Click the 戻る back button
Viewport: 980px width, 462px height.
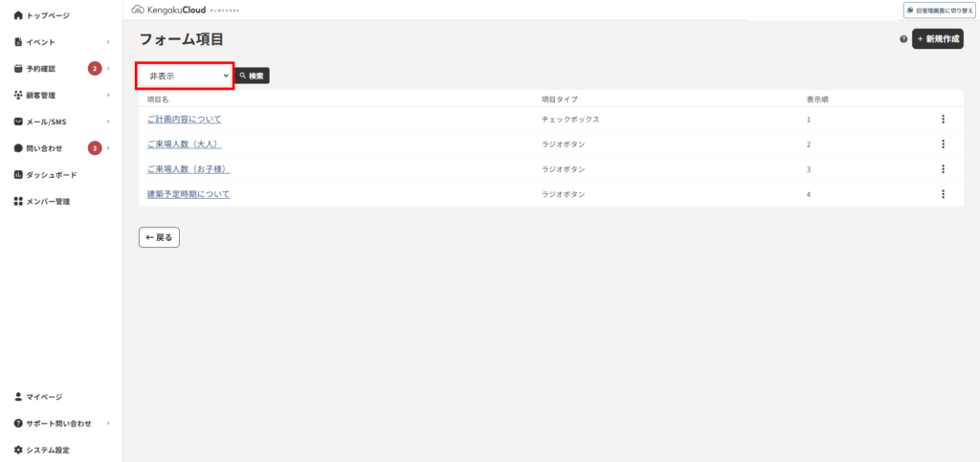click(160, 237)
